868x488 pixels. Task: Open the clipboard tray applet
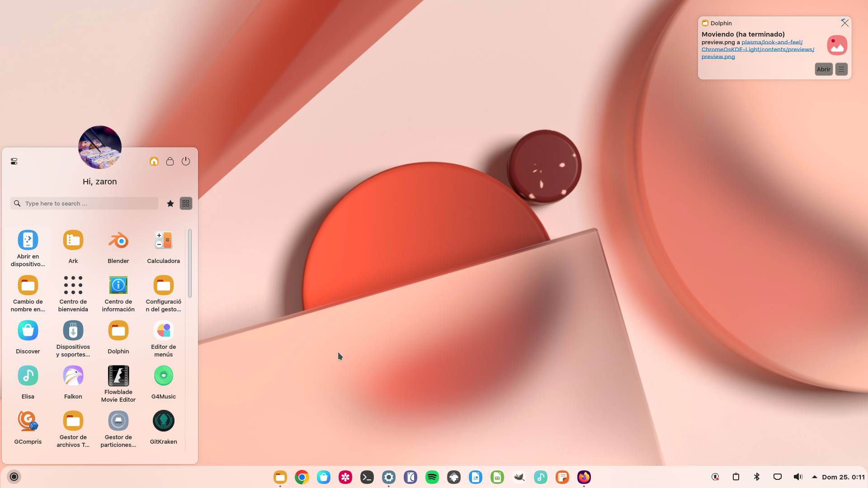[736, 477]
